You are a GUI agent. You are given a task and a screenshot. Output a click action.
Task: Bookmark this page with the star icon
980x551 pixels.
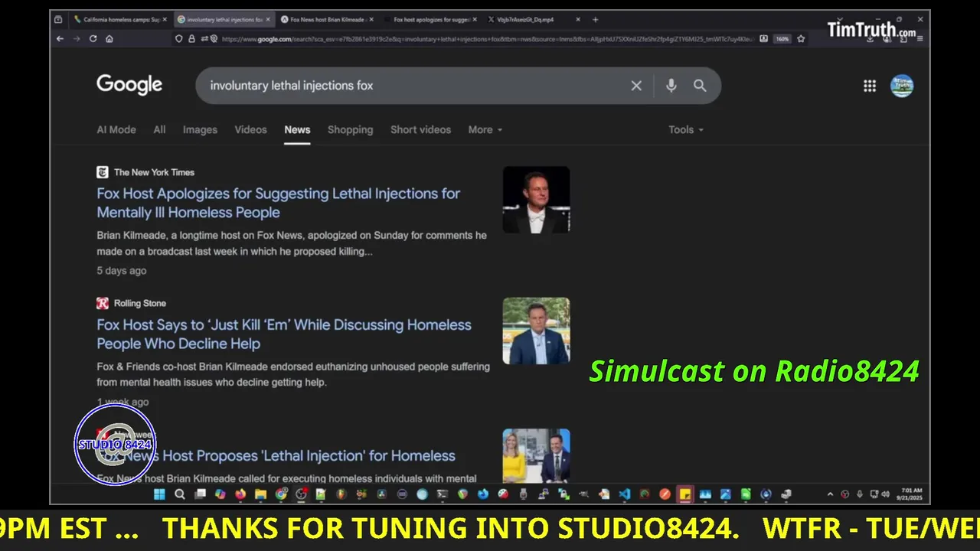pos(801,39)
